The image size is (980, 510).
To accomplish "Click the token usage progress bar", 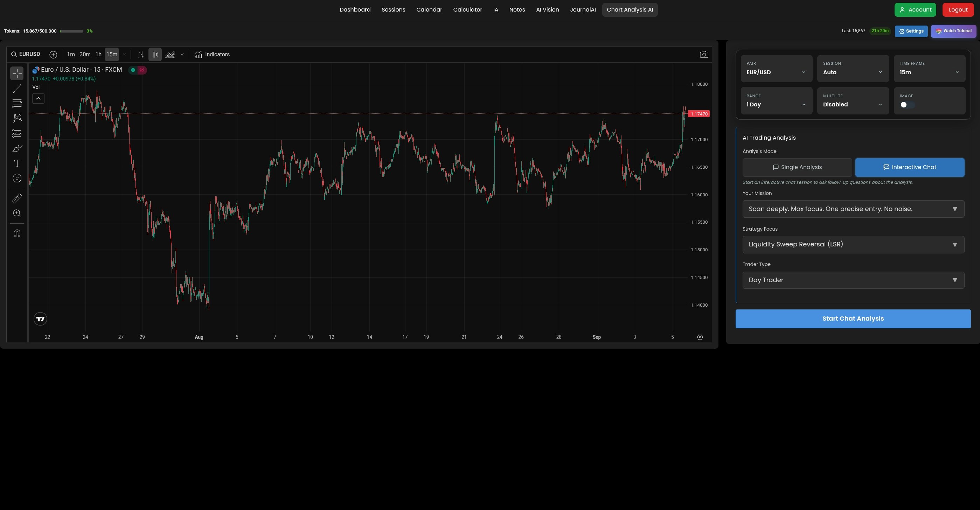I will click(x=71, y=31).
